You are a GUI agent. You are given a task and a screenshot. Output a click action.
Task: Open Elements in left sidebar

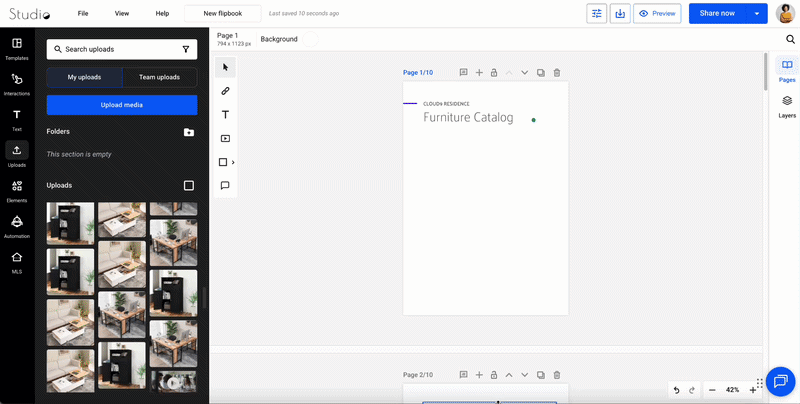[x=17, y=190]
